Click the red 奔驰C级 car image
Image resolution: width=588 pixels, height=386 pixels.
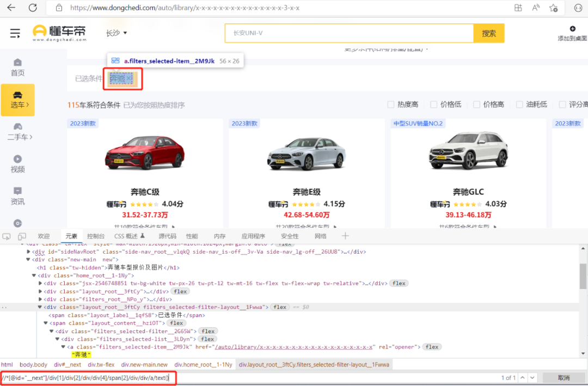[x=145, y=152]
